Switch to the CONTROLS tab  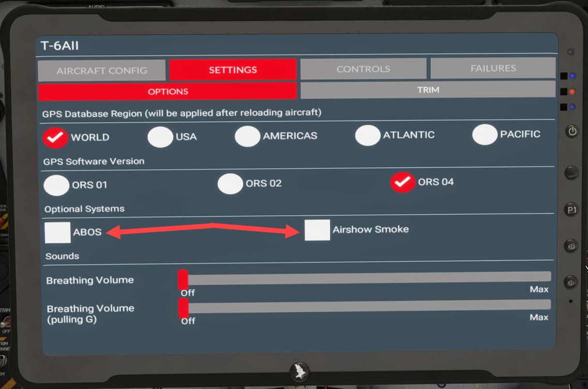[363, 69]
